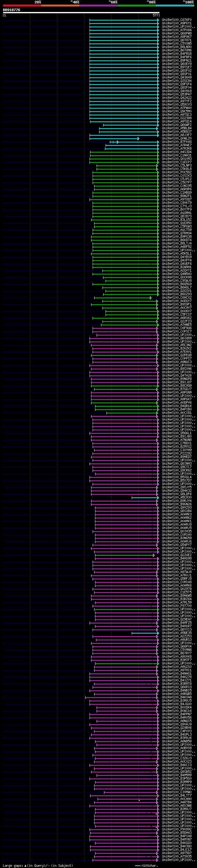The image size is (197, 868).
Task: Select hit UniRef100_C5JPC2
Action: pyautogui.click(x=176, y=179)
